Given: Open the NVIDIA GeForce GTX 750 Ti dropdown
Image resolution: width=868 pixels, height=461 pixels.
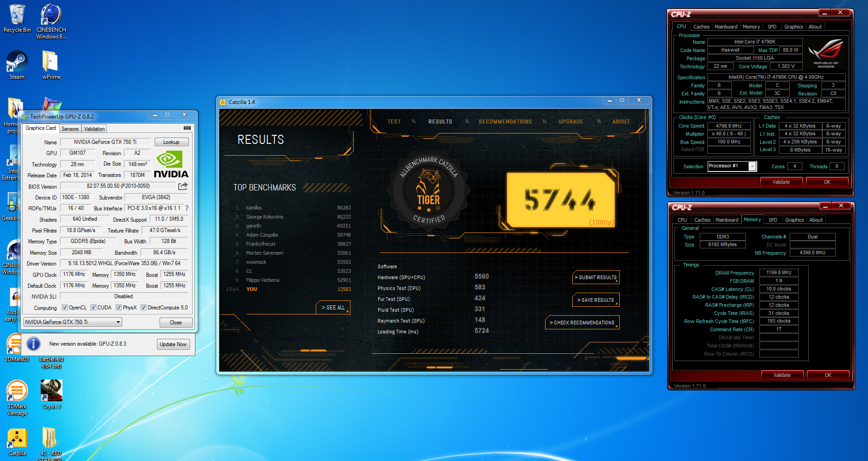Looking at the screenshot, I should (73, 322).
